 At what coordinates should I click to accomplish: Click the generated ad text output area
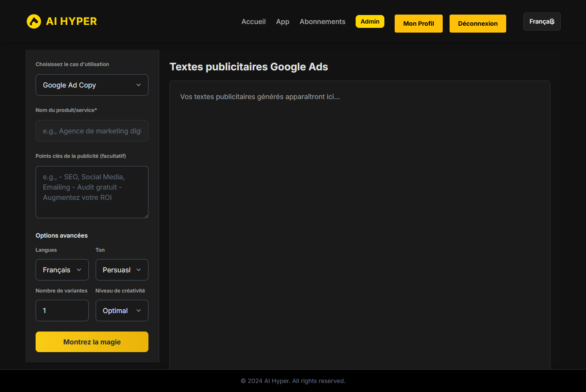point(359,223)
